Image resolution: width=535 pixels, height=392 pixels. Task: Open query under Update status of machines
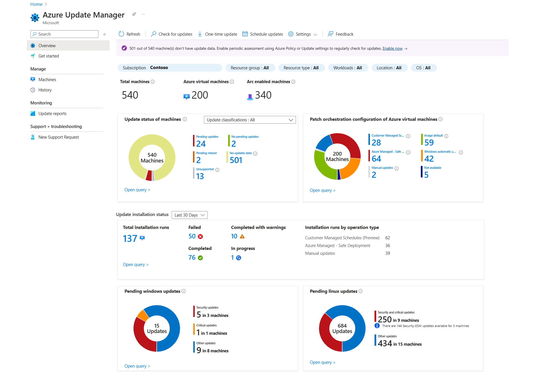click(137, 190)
